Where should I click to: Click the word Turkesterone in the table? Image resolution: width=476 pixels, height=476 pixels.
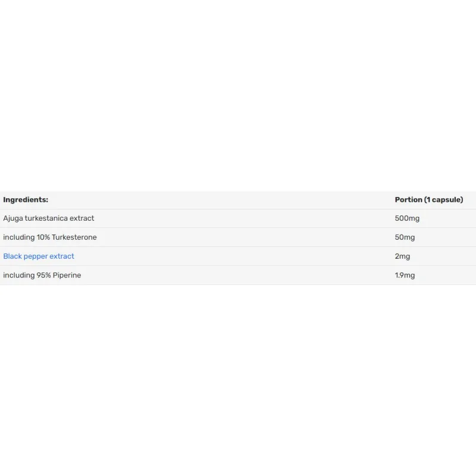click(x=74, y=237)
